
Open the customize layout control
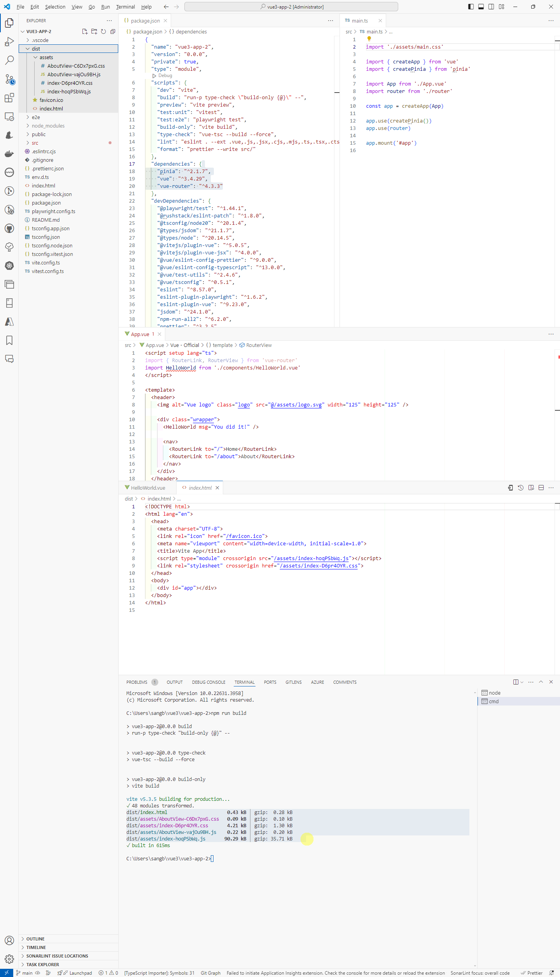point(501,7)
